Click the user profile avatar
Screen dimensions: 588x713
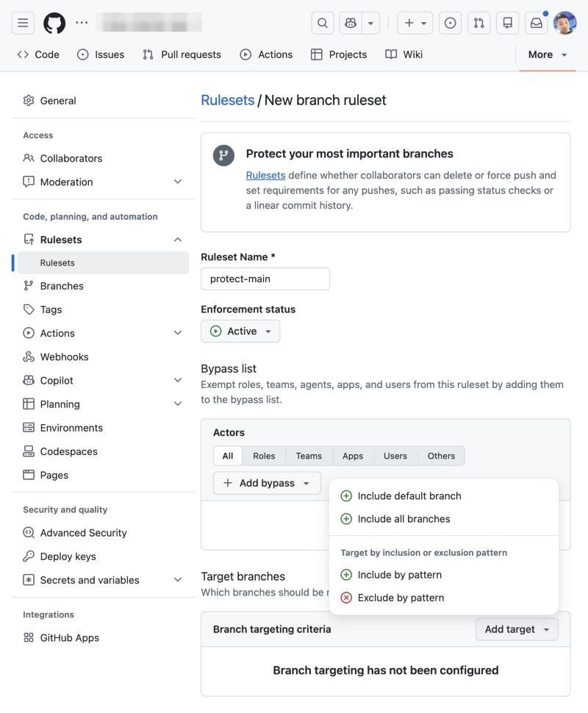pos(564,23)
